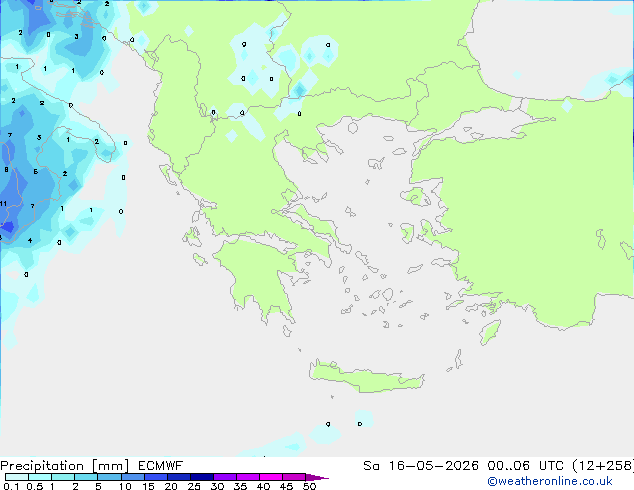The height and width of the screenshot is (490, 634).
Task: Choose the 15–20 mm legend color box
Action: [x=156, y=477]
